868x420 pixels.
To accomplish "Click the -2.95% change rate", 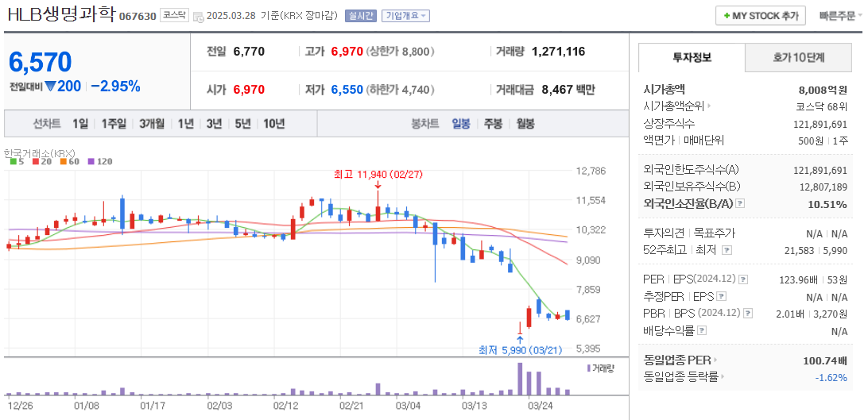I will click(115, 87).
